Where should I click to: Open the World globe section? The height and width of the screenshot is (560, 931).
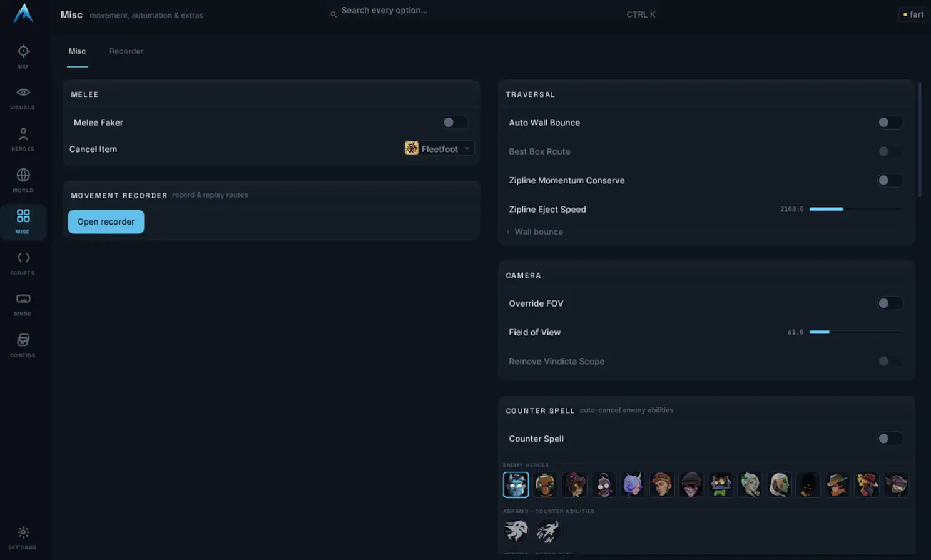[23, 180]
